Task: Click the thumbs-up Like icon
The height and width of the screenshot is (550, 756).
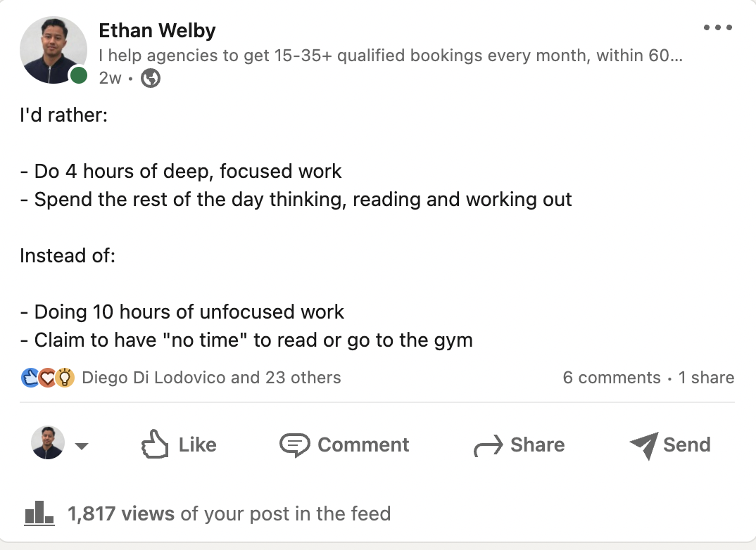Action: [155, 445]
